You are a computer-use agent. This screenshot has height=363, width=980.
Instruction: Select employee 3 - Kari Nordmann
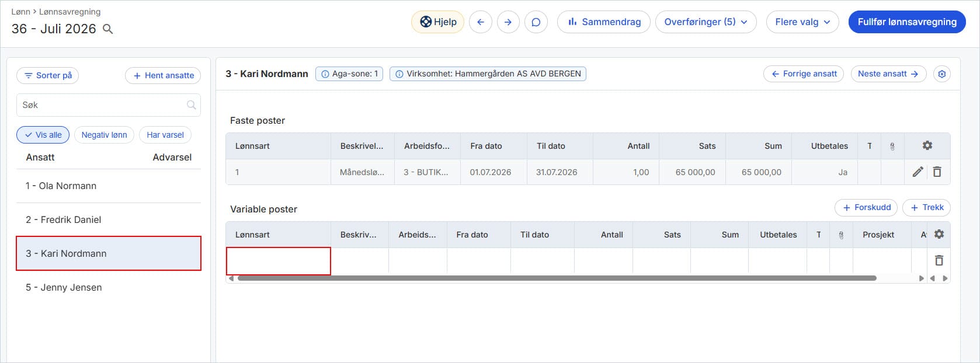click(x=109, y=253)
